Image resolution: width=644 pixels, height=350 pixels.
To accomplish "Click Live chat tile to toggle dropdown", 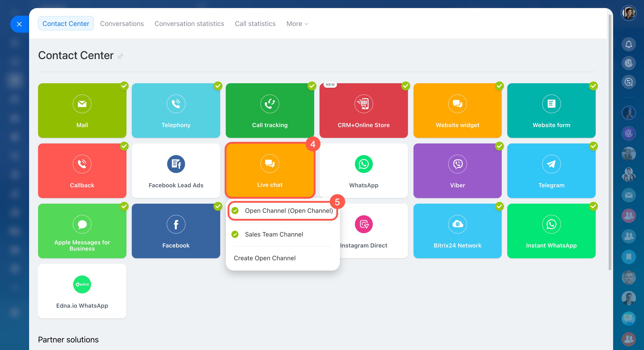I will [270, 171].
